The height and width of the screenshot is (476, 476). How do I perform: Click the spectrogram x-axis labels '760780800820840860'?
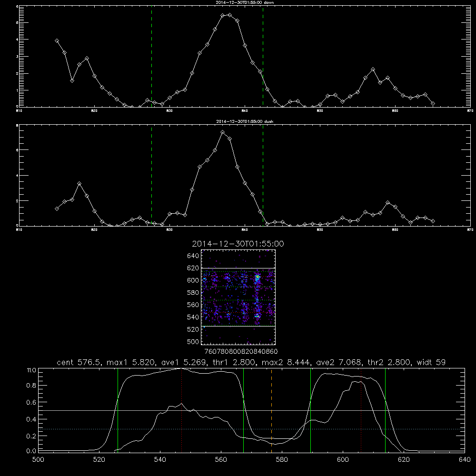[241, 351]
